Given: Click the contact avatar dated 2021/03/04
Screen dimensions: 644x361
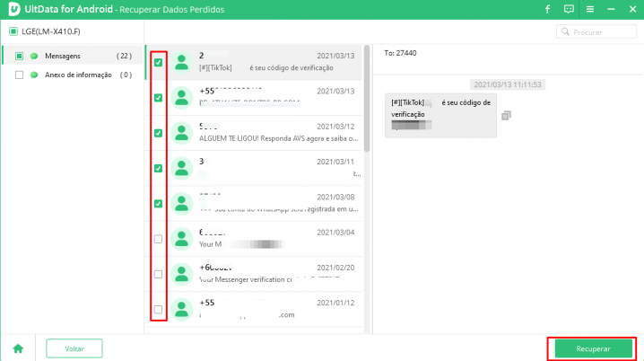Looking at the screenshot, I should click(x=183, y=239).
